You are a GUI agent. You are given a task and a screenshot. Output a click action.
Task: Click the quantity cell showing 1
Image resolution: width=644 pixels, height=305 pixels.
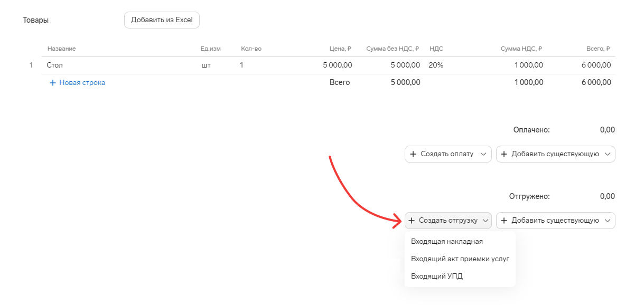tap(241, 65)
